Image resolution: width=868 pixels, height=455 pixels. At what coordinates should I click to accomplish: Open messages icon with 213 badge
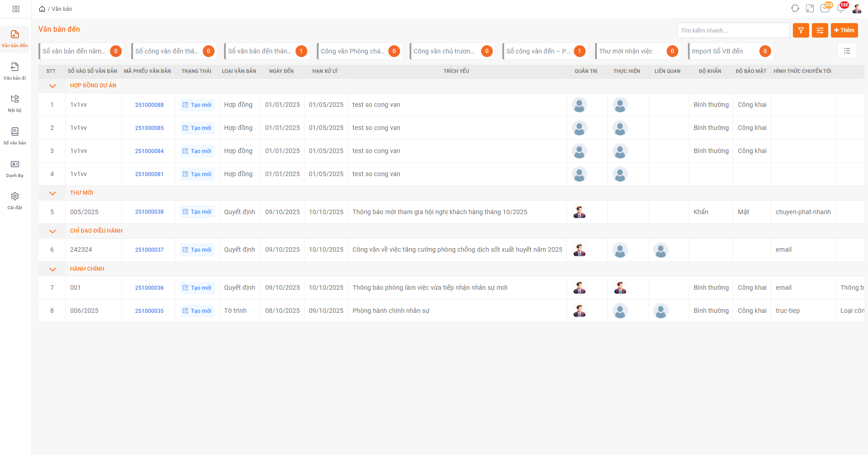tap(825, 9)
